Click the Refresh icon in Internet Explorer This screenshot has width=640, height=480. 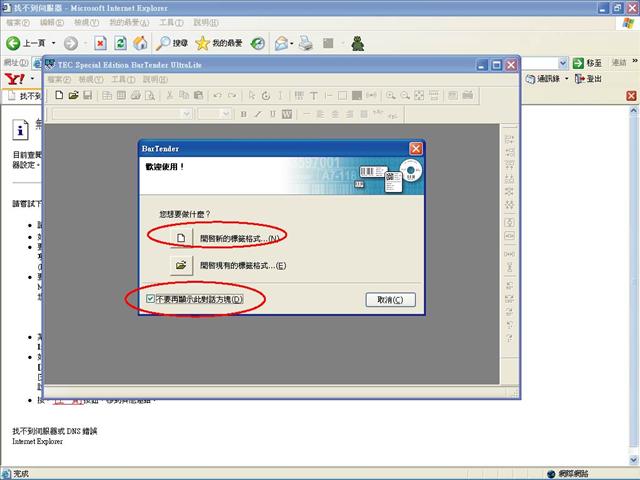(x=120, y=43)
